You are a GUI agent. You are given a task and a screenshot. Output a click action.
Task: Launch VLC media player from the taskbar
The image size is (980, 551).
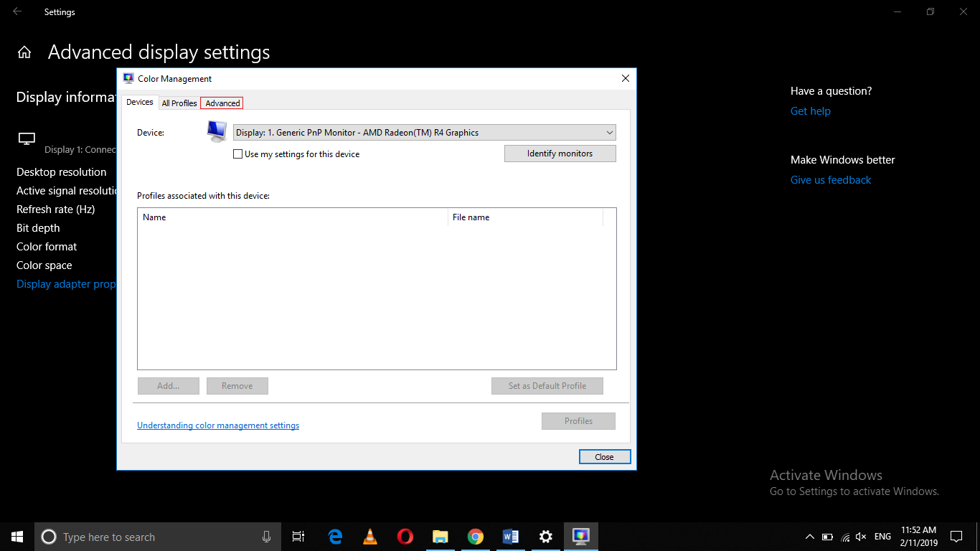click(369, 536)
